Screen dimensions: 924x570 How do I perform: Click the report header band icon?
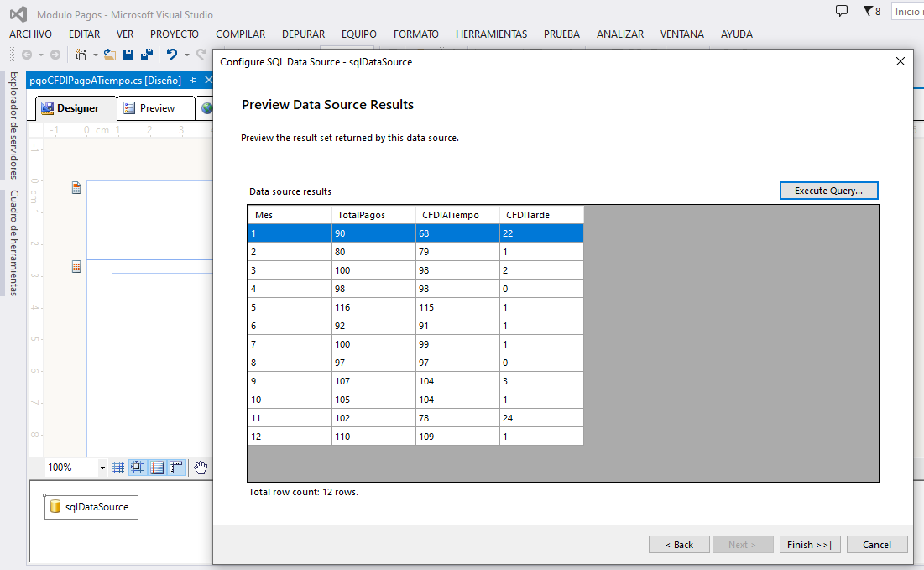(76, 188)
